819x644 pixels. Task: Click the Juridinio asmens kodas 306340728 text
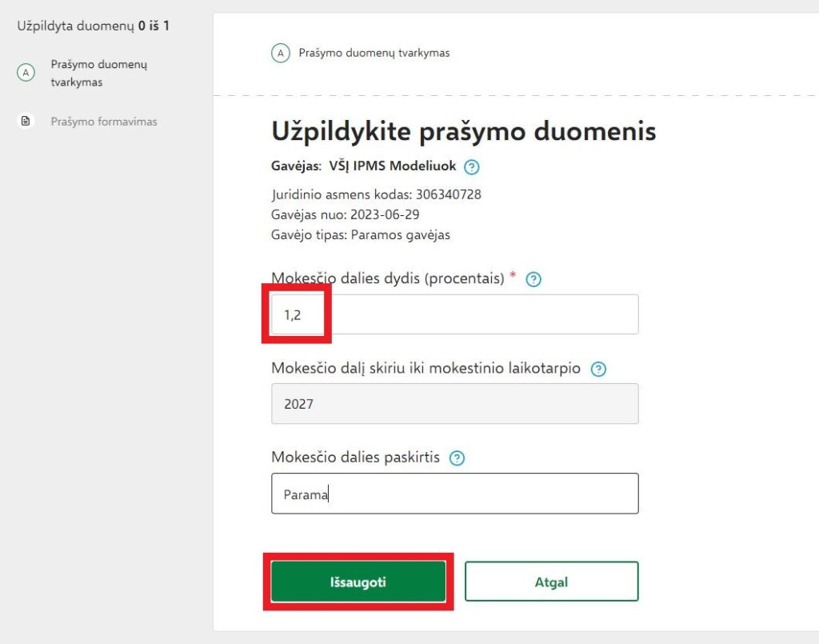[376, 194]
